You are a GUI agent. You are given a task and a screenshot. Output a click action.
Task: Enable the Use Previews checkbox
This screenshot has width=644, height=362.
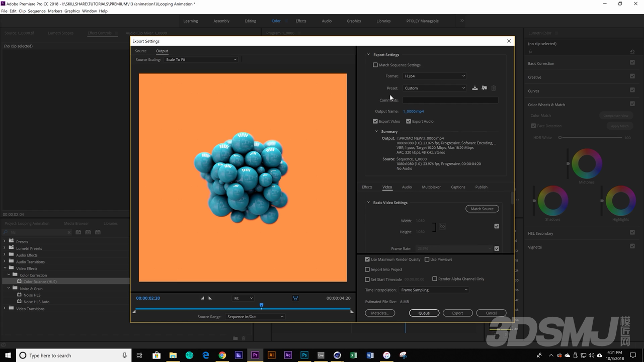point(427,259)
